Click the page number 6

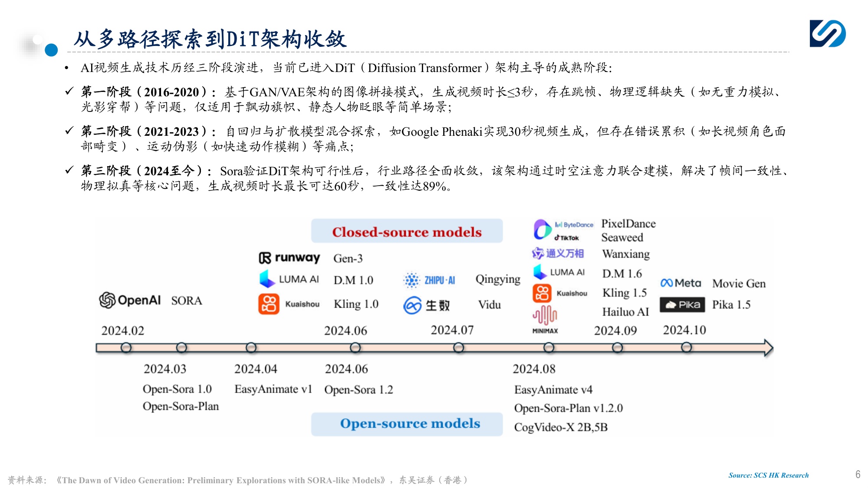(x=858, y=475)
